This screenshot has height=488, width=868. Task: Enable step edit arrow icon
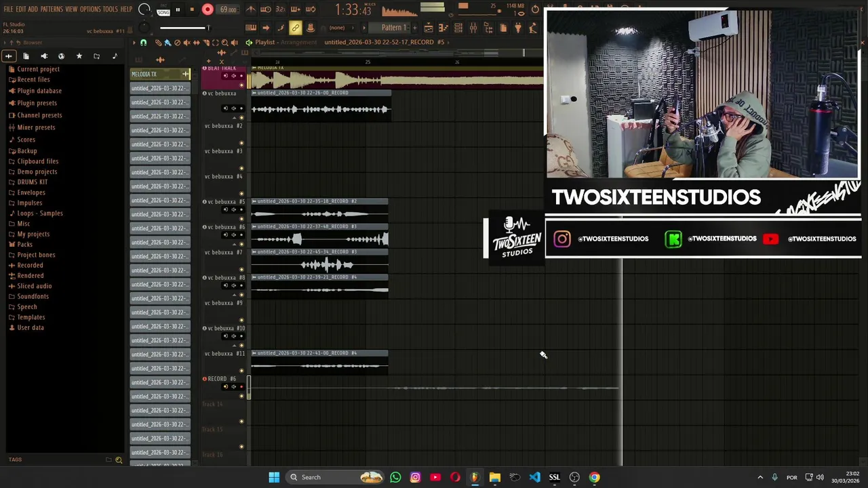click(266, 28)
